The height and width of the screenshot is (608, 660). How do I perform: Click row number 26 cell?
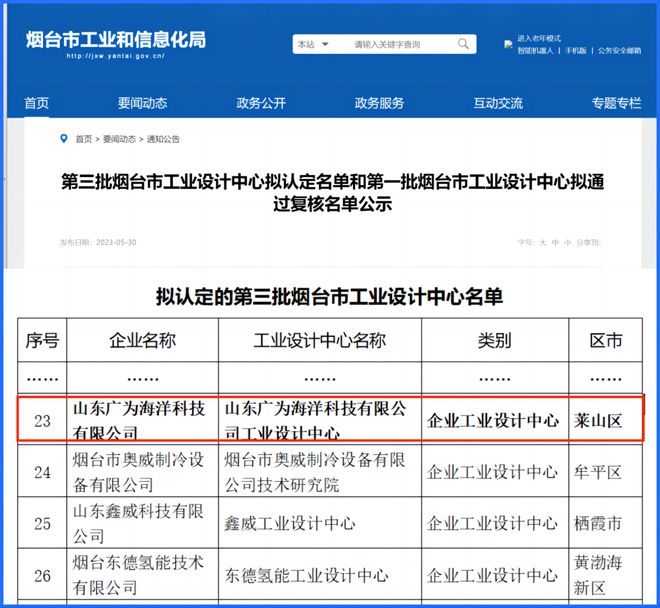point(42,575)
